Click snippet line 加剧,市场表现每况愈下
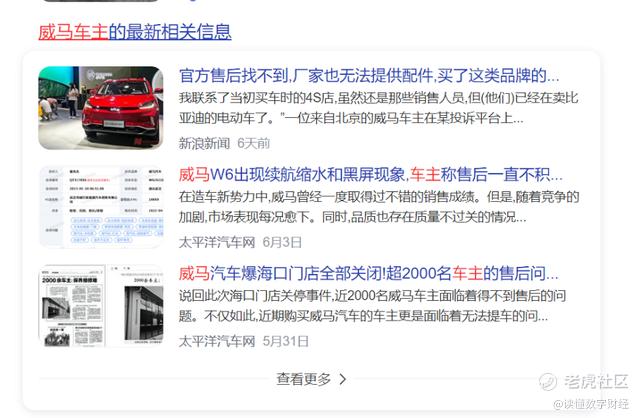Screen dimensions: 640x418 (353, 217)
